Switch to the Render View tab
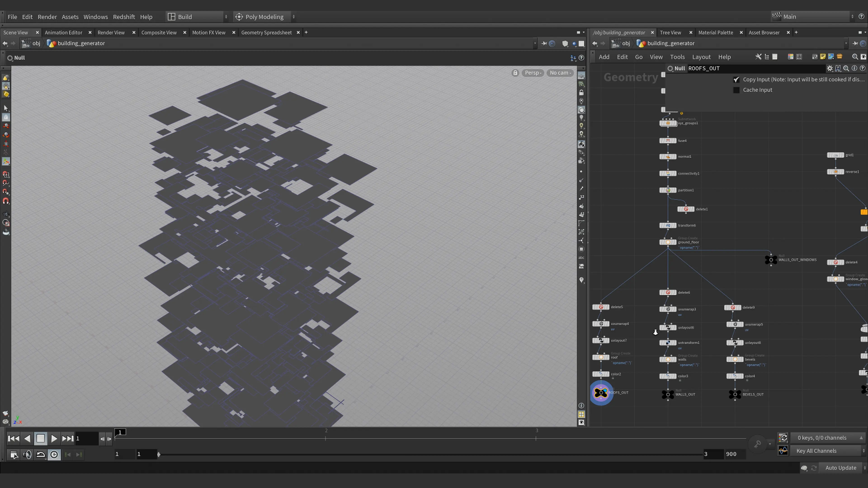 pos(111,32)
